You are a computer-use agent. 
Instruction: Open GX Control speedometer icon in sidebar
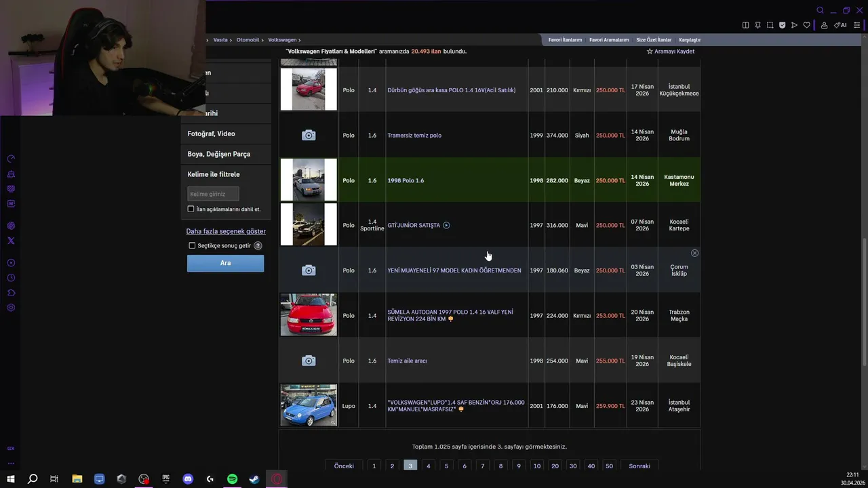11,159
